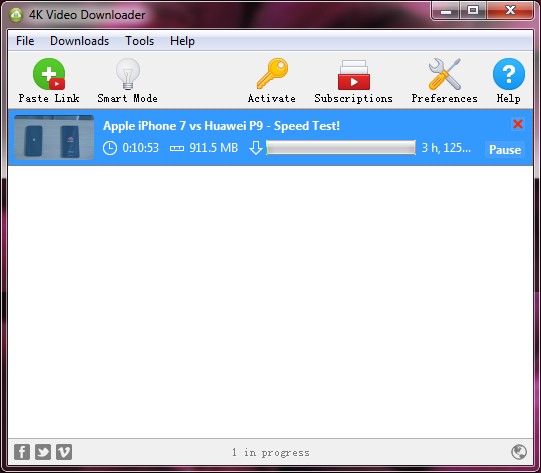Click the download progress bar
The height and width of the screenshot is (473, 541).
[x=341, y=148]
